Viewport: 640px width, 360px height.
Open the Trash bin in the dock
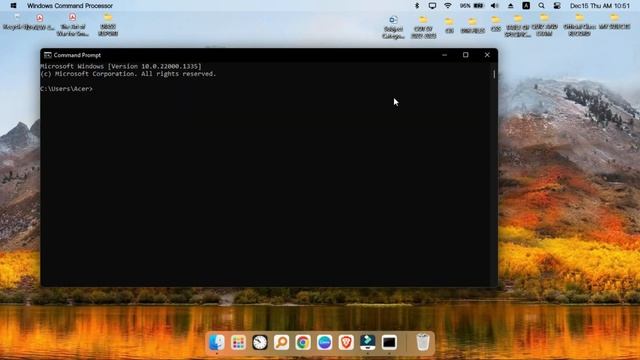pyautogui.click(x=423, y=342)
